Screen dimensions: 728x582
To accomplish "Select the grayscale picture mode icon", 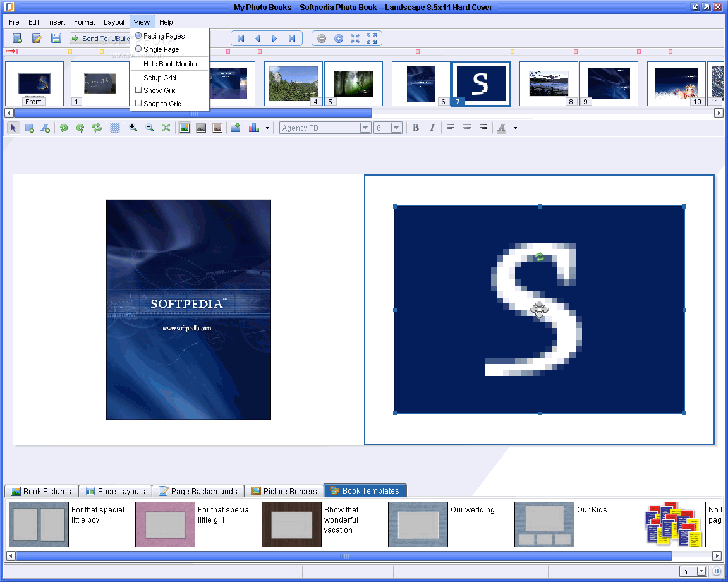I will [201, 128].
